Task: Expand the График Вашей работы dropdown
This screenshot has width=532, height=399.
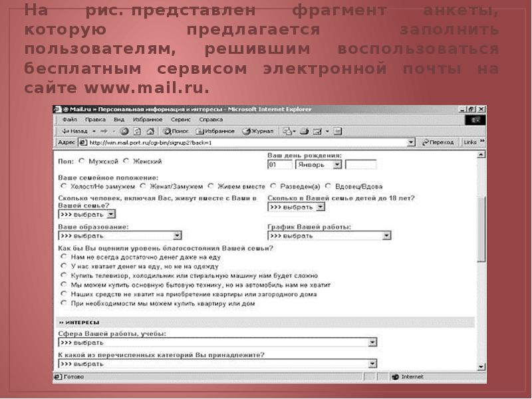Action: tap(386, 235)
